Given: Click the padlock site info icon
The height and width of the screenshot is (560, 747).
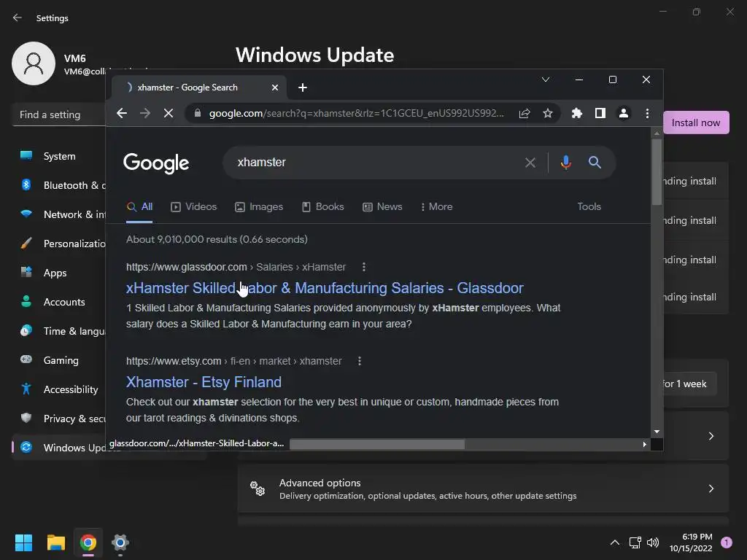Looking at the screenshot, I should click(198, 113).
